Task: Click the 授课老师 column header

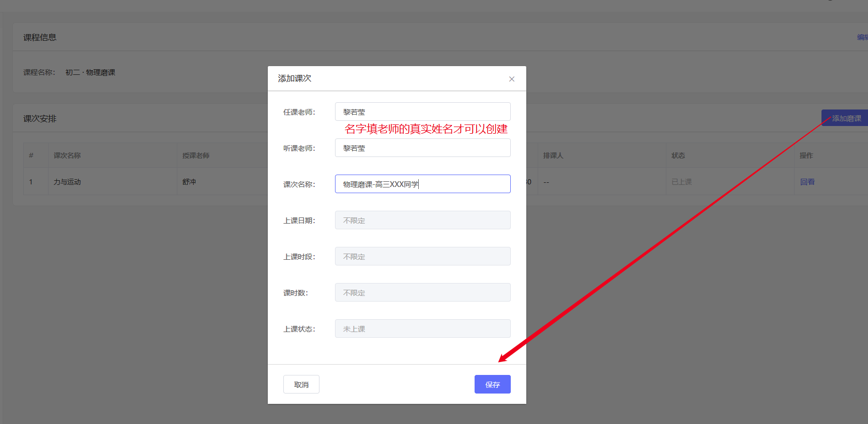Action: [x=196, y=155]
